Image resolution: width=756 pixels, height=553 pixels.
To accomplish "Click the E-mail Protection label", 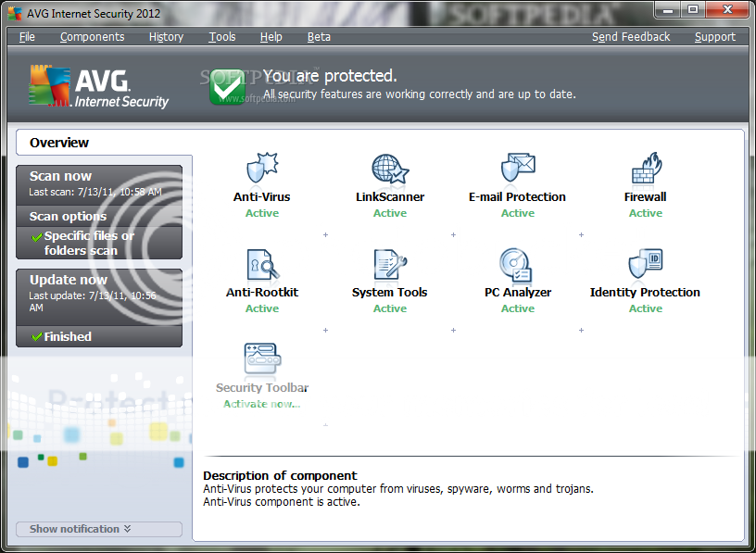I will pos(517,196).
